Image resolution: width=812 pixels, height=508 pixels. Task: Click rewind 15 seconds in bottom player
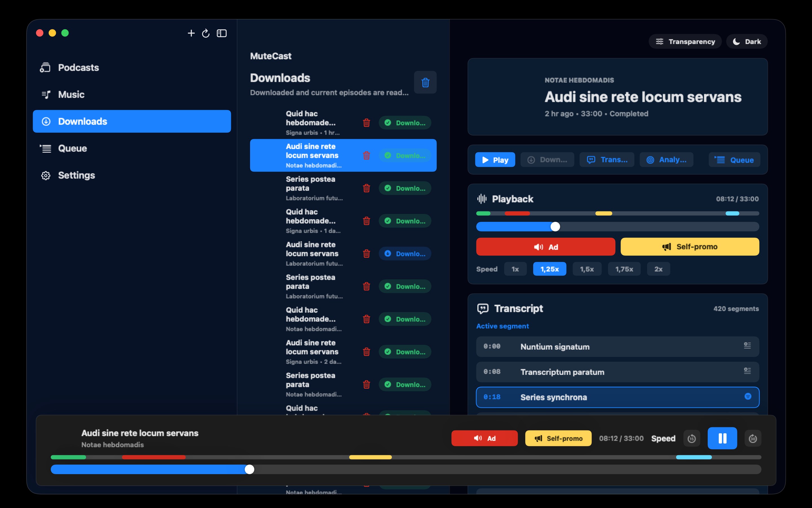point(692,439)
